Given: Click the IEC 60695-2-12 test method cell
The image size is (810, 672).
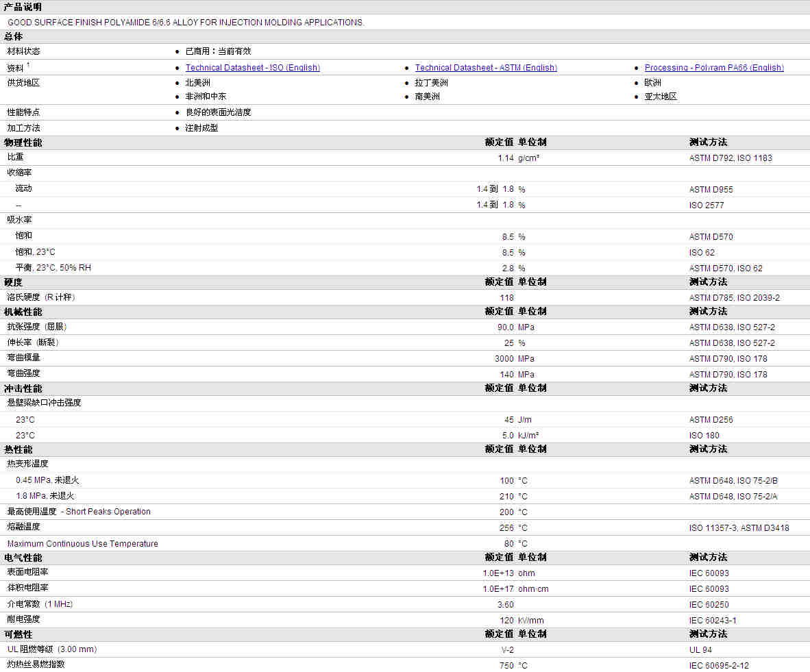Looking at the screenshot, I should pos(719,666).
